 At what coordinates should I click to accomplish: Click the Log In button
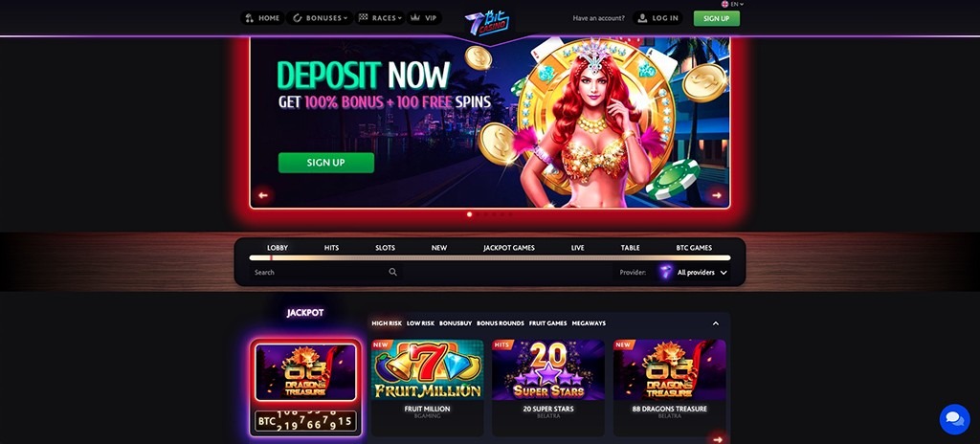pos(657,18)
